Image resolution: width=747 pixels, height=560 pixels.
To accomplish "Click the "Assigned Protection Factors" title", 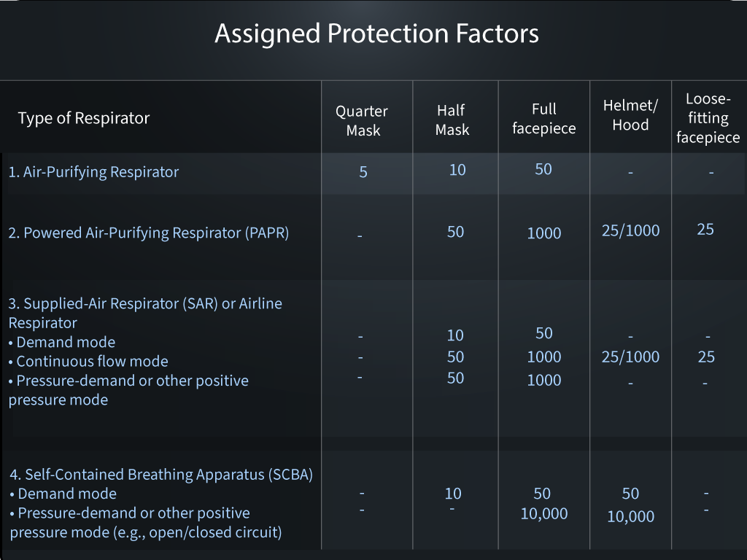I will pyautogui.click(x=376, y=34).
